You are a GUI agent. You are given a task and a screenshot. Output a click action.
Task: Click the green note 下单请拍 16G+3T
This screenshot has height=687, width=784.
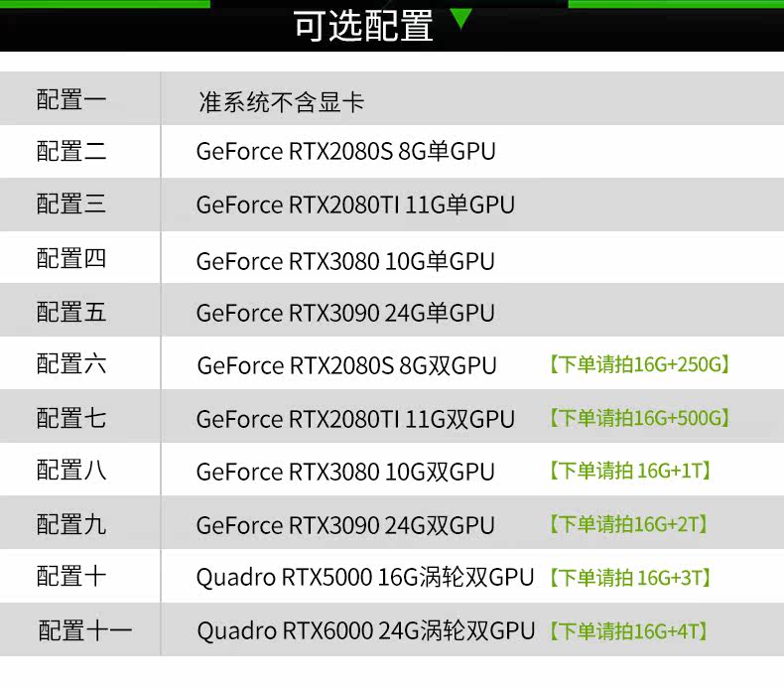click(x=630, y=578)
